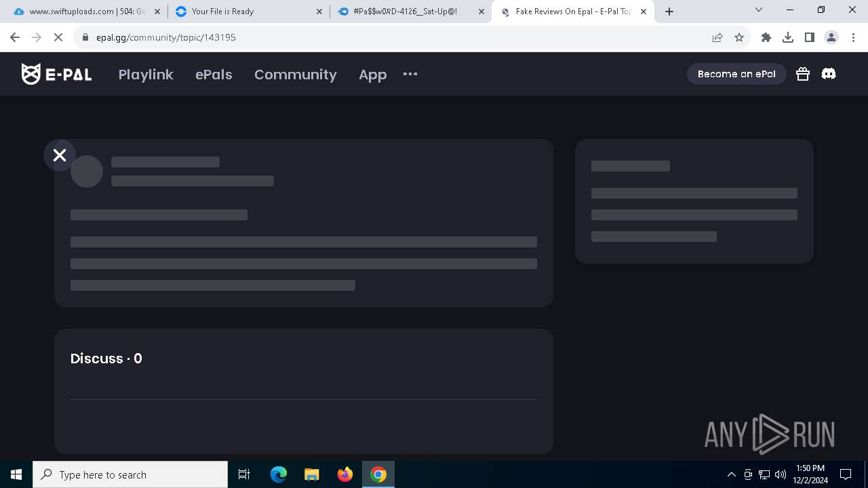868x488 pixels.
Task: Open a new browser tab
Action: click(669, 12)
